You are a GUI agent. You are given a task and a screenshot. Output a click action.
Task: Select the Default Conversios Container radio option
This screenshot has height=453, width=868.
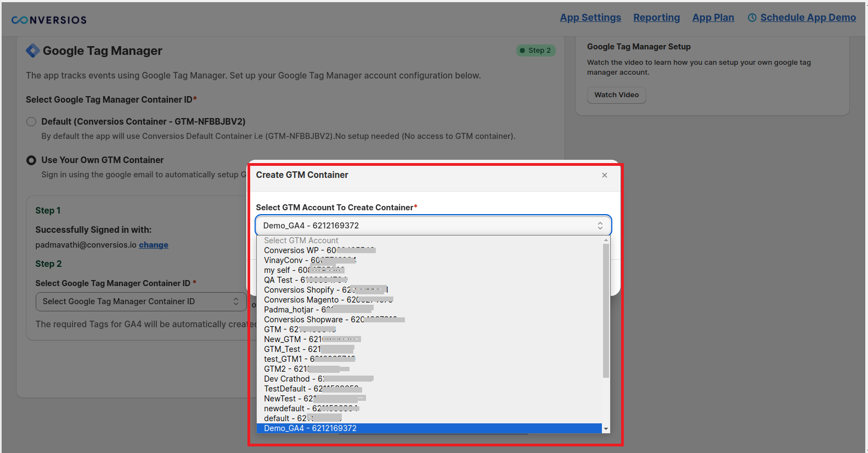point(31,122)
